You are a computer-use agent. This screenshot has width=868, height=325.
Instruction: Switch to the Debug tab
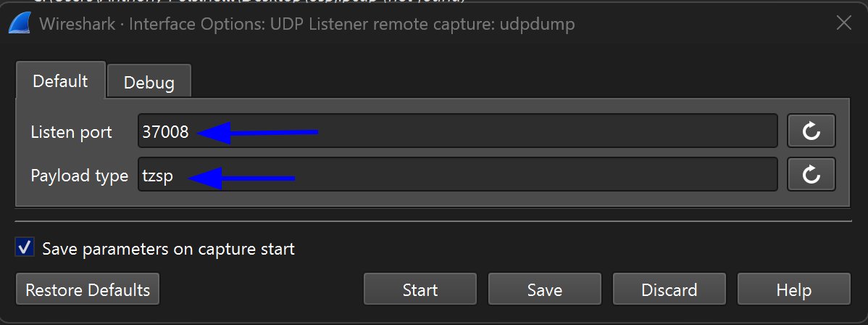coord(149,82)
